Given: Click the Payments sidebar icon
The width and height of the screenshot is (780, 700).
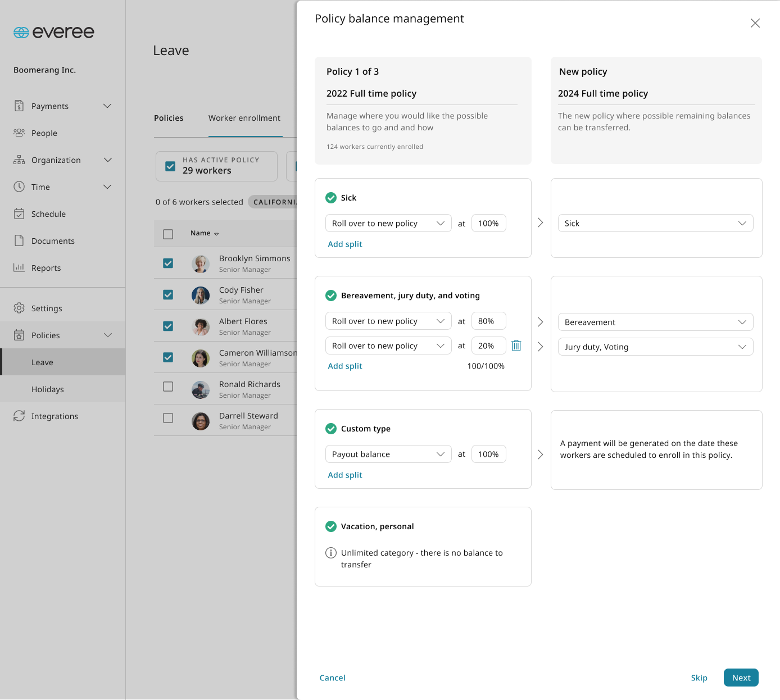Looking at the screenshot, I should pyautogui.click(x=19, y=106).
